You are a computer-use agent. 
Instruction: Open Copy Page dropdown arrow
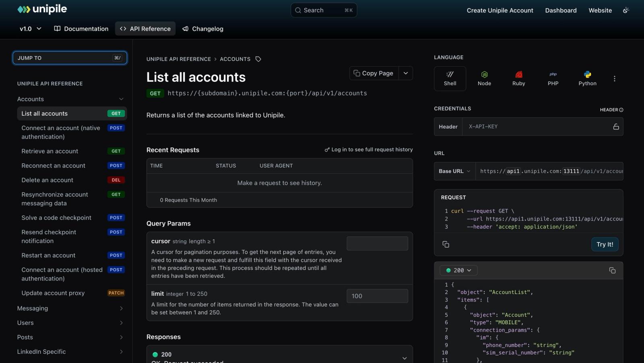coord(406,73)
